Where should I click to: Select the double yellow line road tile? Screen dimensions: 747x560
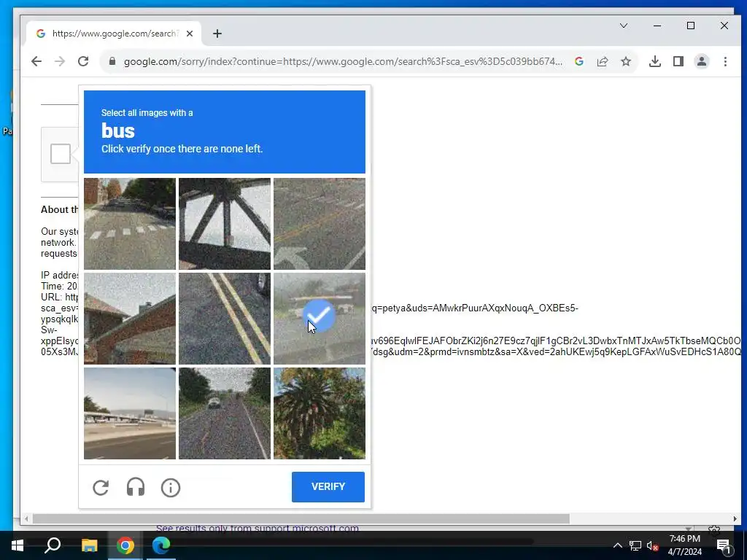click(225, 319)
